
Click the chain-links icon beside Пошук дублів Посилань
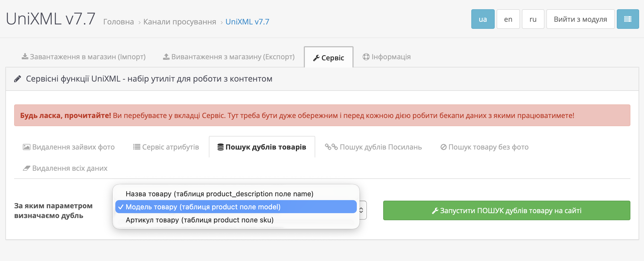pyautogui.click(x=331, y=147)
